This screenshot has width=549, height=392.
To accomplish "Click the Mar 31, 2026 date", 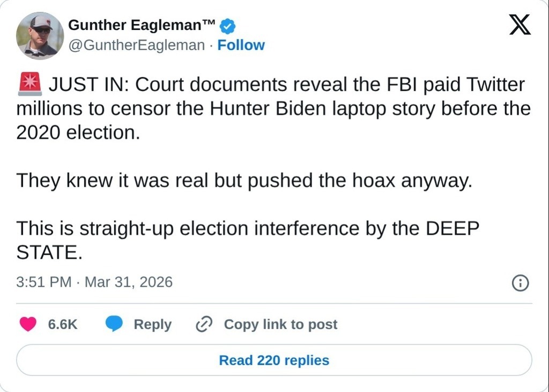I will click(x=129, y=282).
